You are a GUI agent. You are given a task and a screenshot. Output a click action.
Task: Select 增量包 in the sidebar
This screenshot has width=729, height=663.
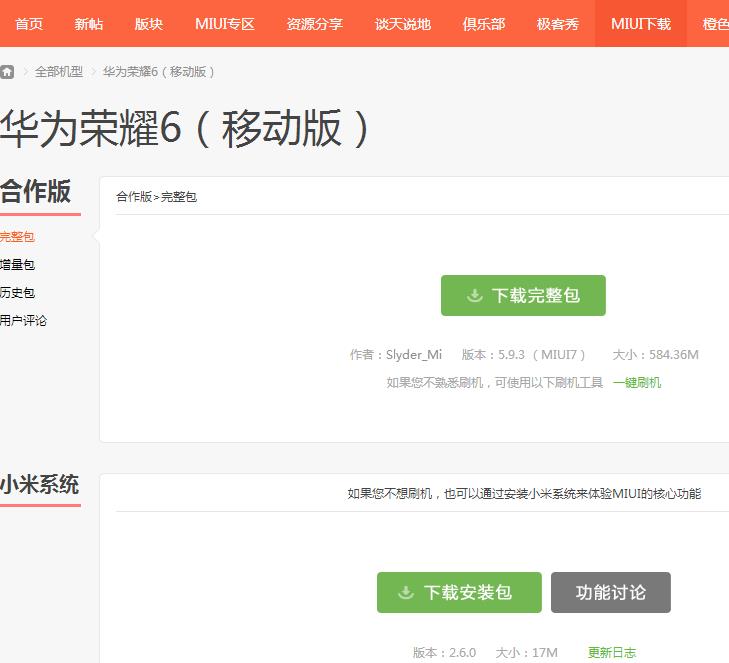17,265
